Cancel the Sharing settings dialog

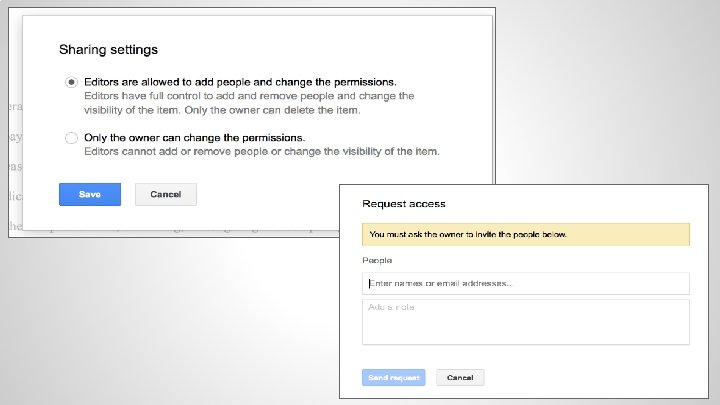166,194
